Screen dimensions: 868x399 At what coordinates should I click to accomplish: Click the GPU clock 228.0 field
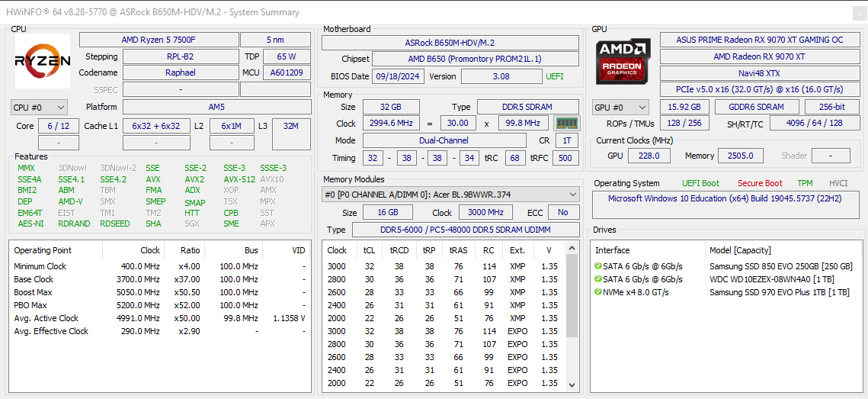[x=649, y=156]
